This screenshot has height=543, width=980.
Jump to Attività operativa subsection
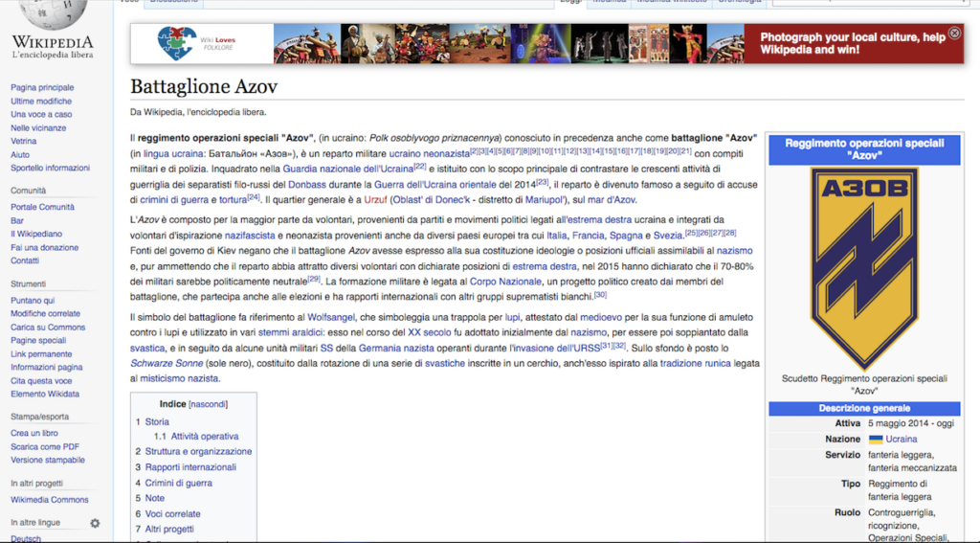click(x=205, y=437)
